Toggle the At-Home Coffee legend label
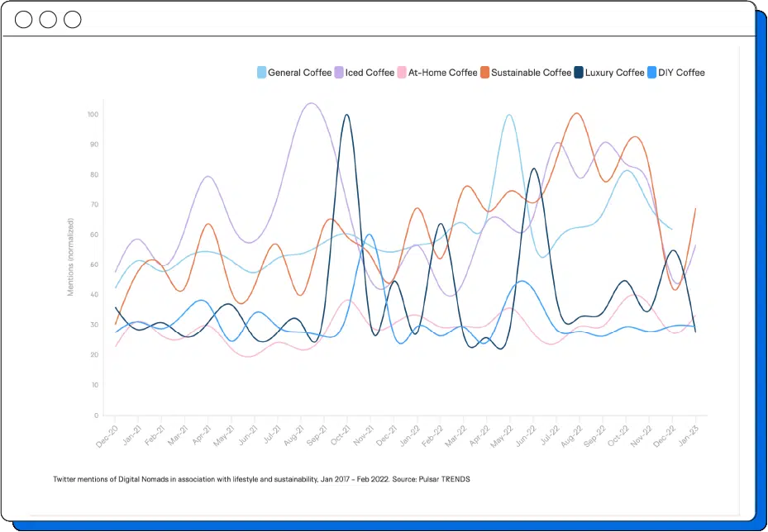The height and width of the screenshot is (532, 768). 442,73
